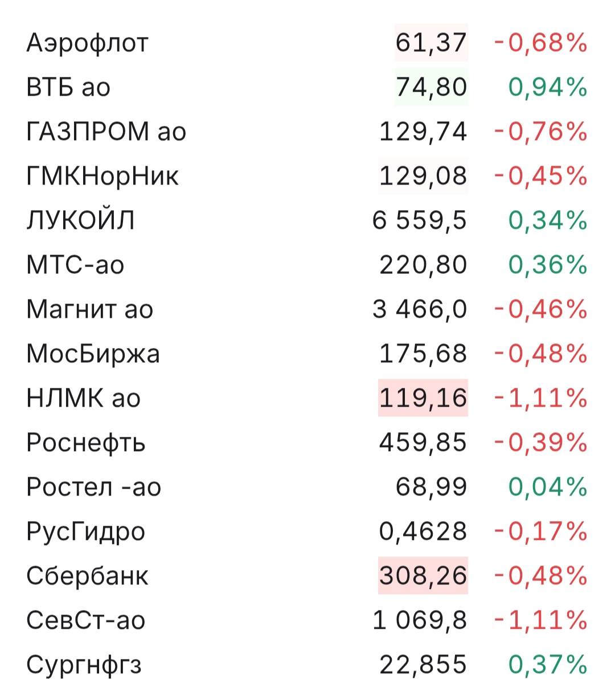Select the ВТБ ао stock name
This screenshot has height=700, width=615.
tap(68, 87)
